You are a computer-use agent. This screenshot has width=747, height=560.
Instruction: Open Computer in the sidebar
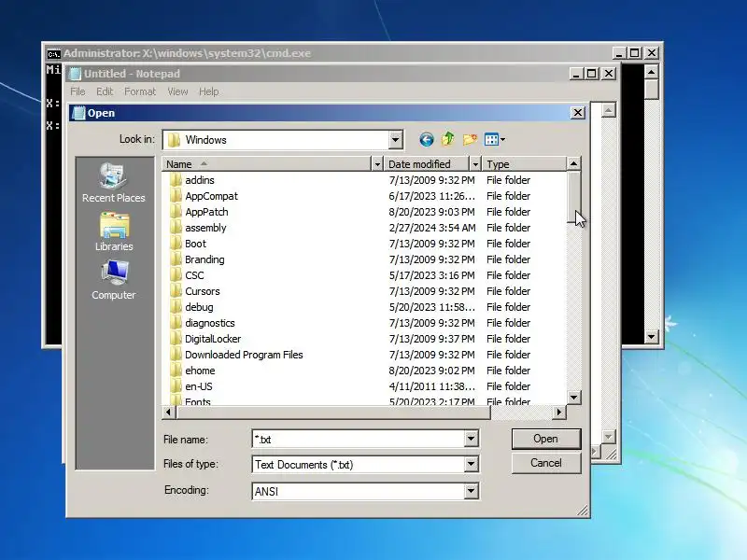(x=114, y=280)
